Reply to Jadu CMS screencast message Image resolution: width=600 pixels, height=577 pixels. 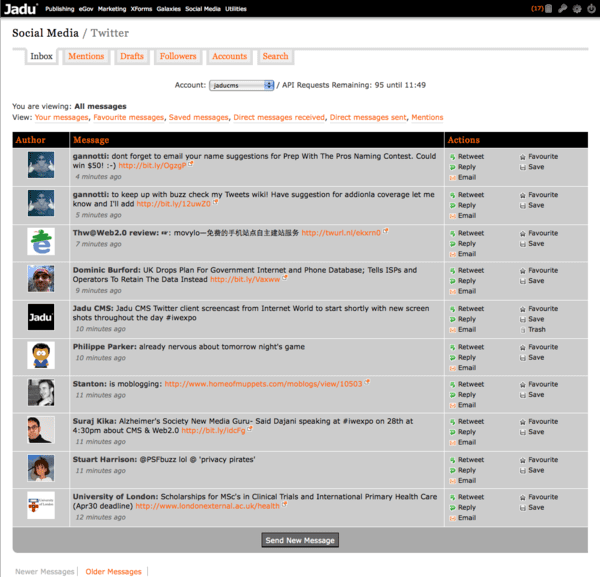tap(462, 319)
